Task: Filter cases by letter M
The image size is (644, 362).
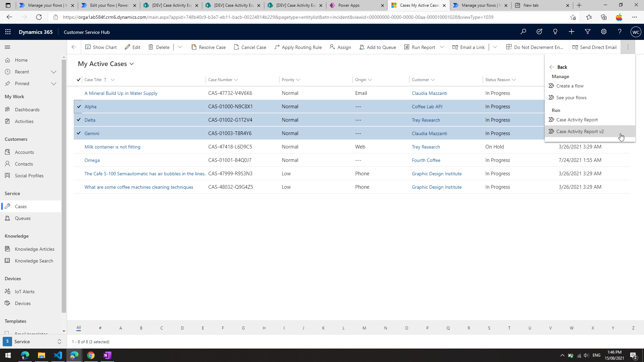Action: tap(364, 328)
